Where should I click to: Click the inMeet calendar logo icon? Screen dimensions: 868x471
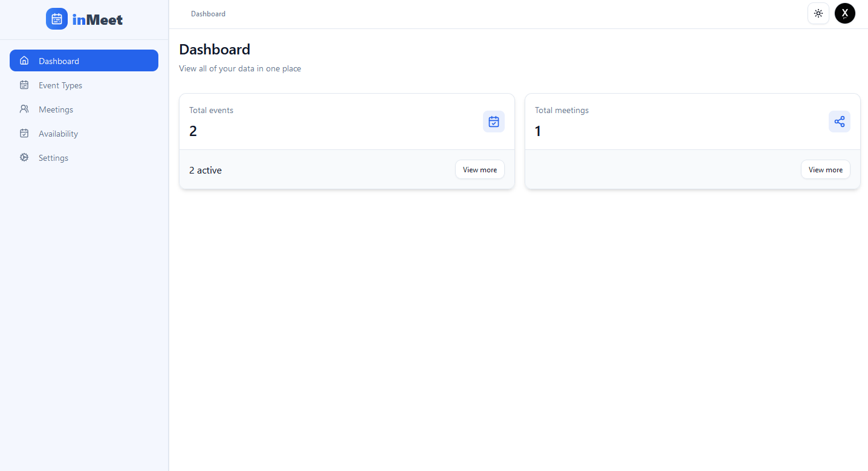click(57, 19)
